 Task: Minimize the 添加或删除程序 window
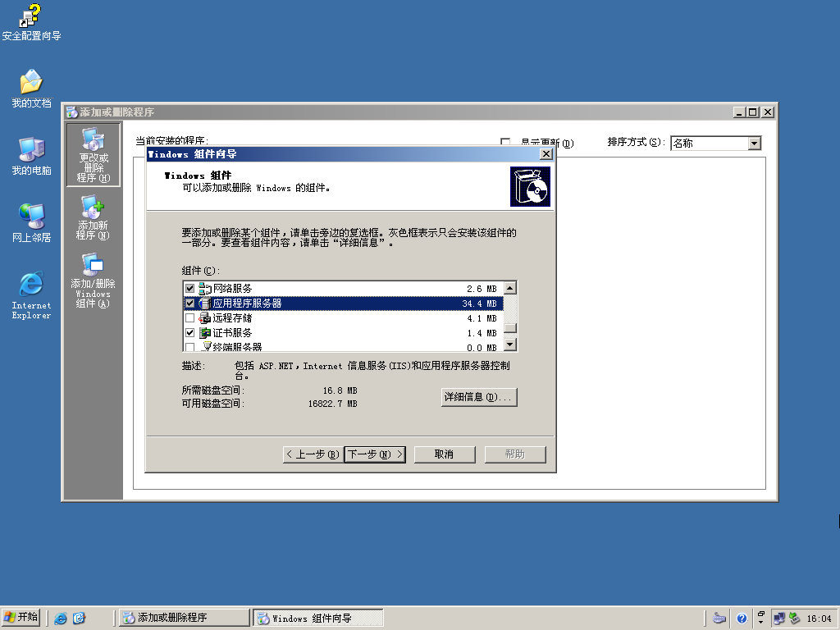739,112
